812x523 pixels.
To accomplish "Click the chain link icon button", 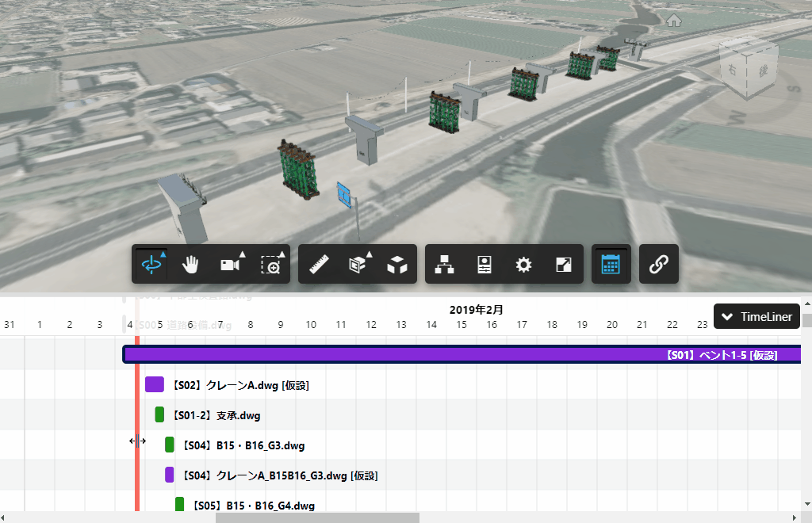I will pyautogui.click(x=659, y=265).
